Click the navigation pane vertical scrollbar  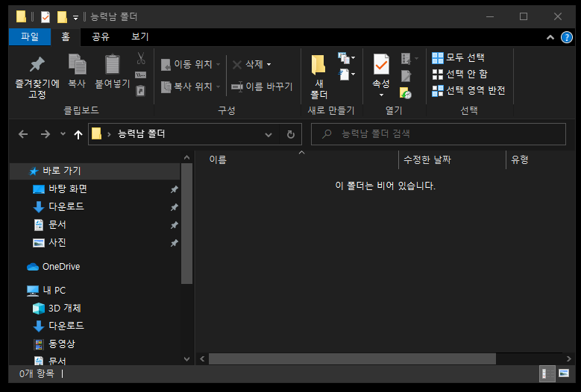click(x=186, y=224)
